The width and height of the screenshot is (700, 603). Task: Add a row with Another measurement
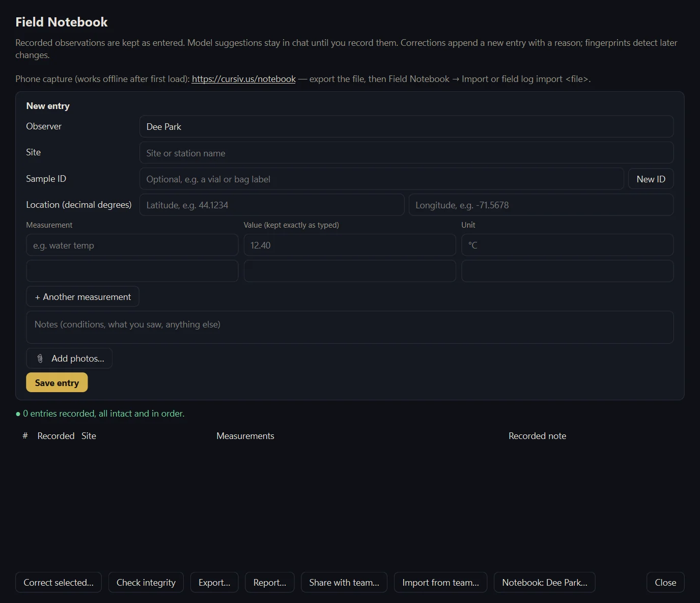click(82, 297)
